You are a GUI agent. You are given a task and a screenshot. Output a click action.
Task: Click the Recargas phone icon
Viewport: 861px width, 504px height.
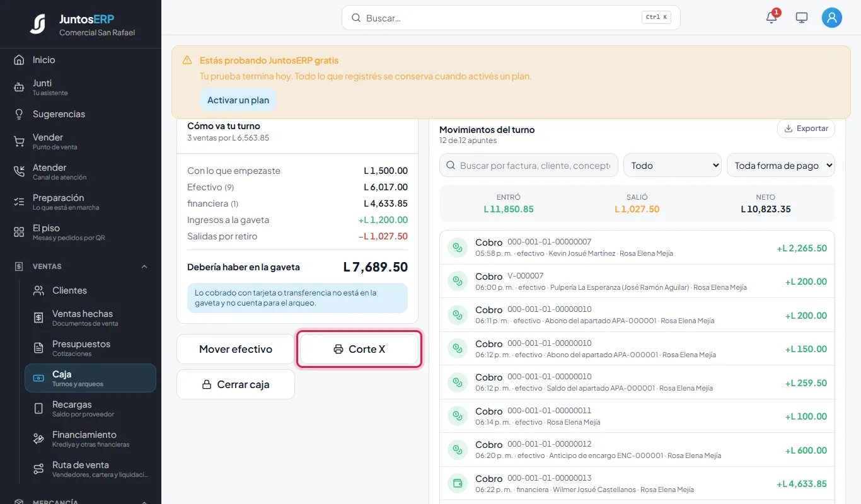click(x=38, y=409)
